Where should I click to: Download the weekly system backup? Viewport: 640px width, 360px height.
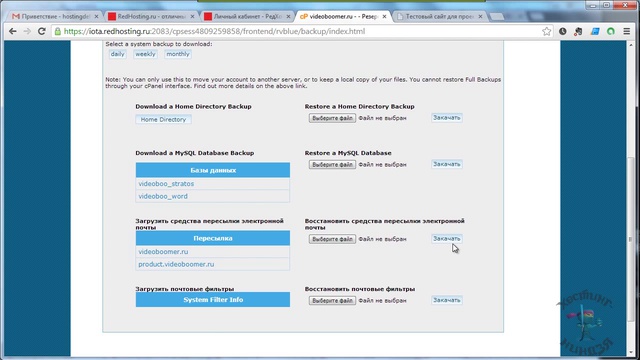point(145,54)
